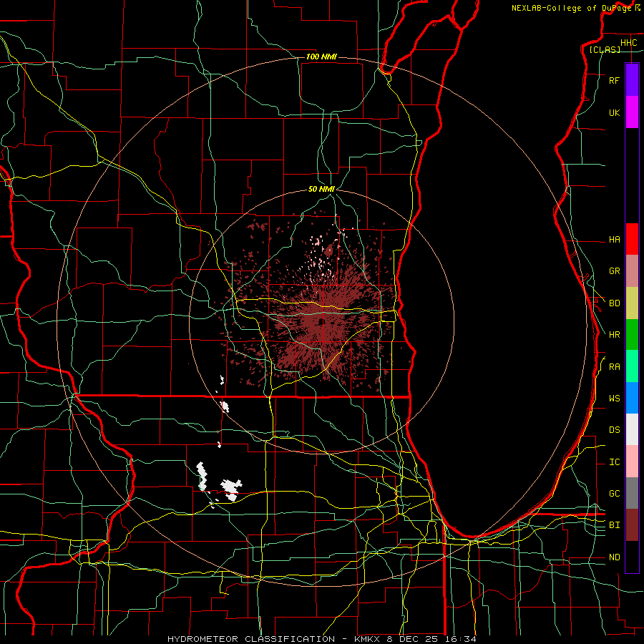Viewport: 644px width, 644px height.
Task: Click the 100 NMI range ring label
Action: (x=321, y=57)
